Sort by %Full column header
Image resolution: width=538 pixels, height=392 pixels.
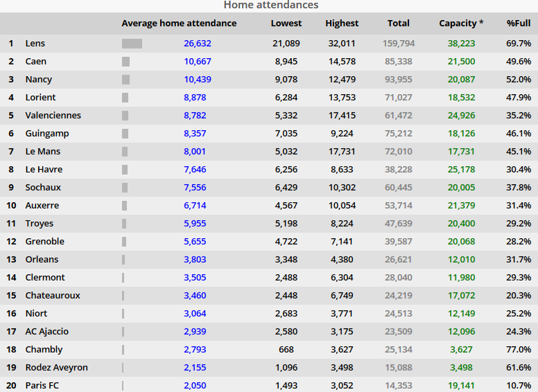click(519, 24)
